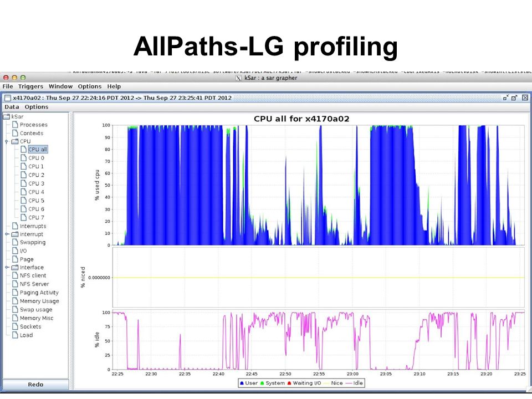The height and width of the screenshot is (399, 532).
Task: Select Contexts in the tree
Action: click(32, 134)
